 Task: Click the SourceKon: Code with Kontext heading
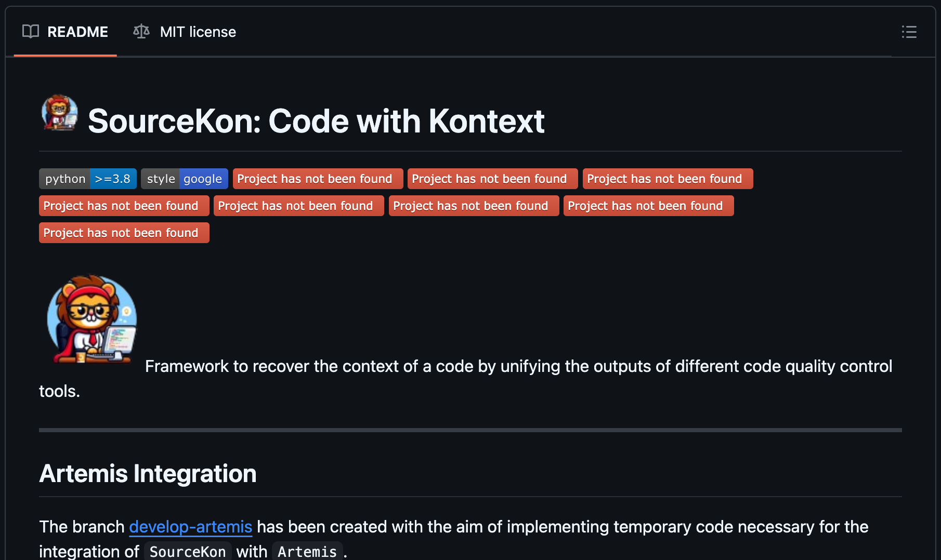click(x=316, y=121)
